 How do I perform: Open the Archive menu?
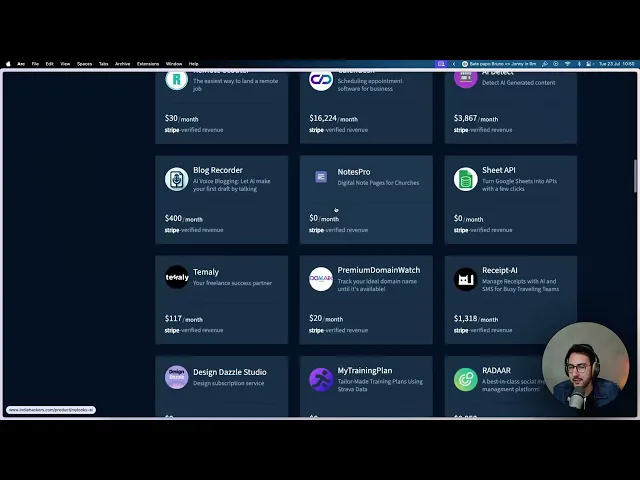click(122, 64)
